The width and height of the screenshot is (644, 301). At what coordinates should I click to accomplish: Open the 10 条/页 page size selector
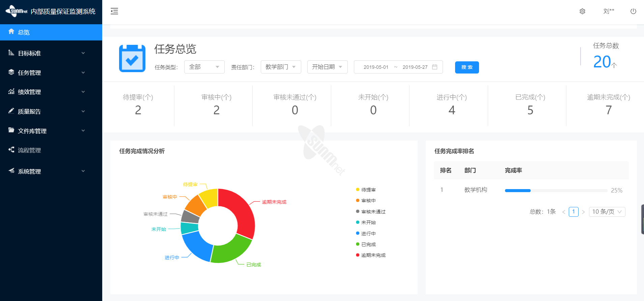click(x=607, y=212)
